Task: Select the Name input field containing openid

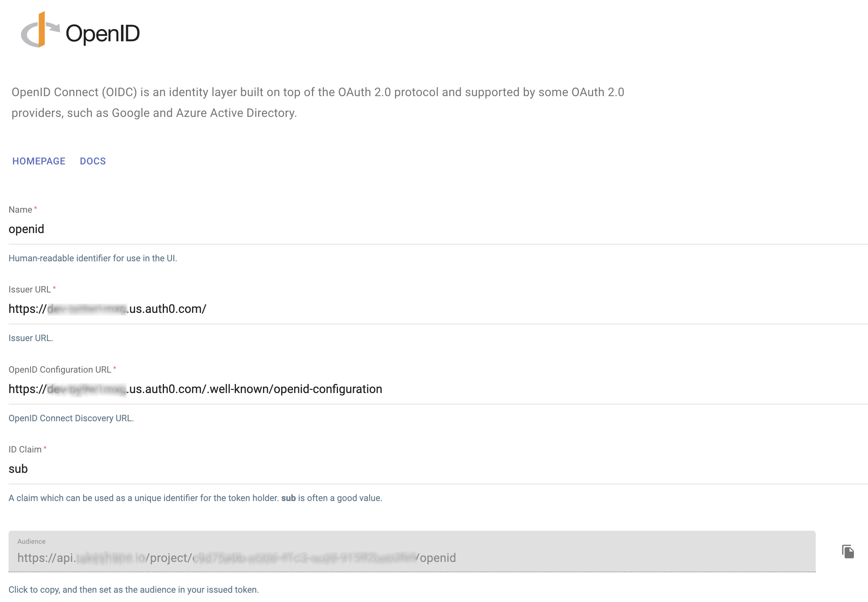Action: point(151,229)
